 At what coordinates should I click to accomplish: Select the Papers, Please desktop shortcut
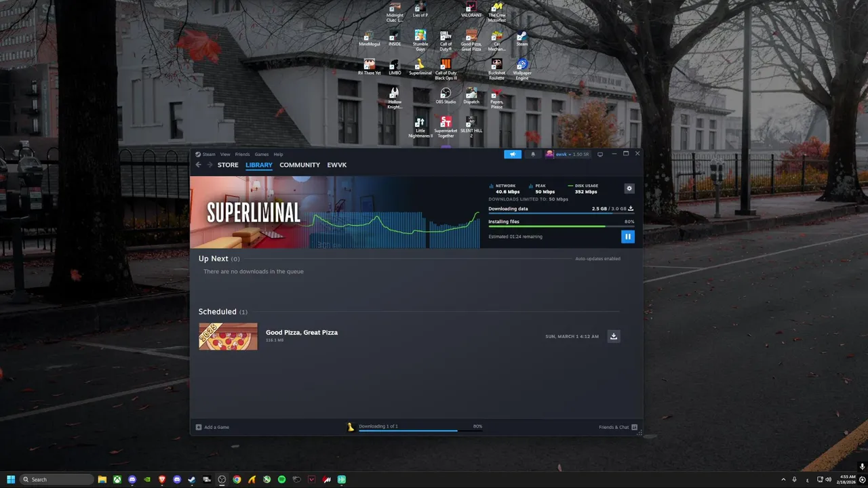click(496, 98)
